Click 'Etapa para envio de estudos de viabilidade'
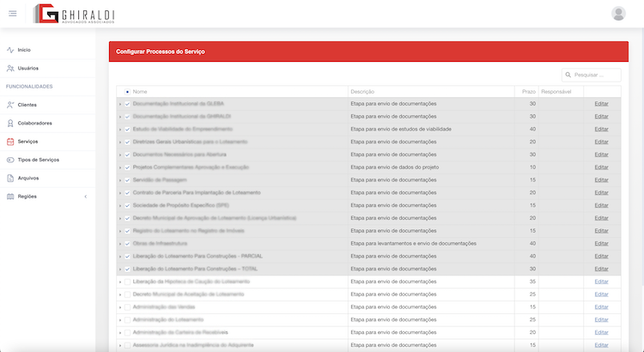This screenshot has height=352, width=644. 401,130
